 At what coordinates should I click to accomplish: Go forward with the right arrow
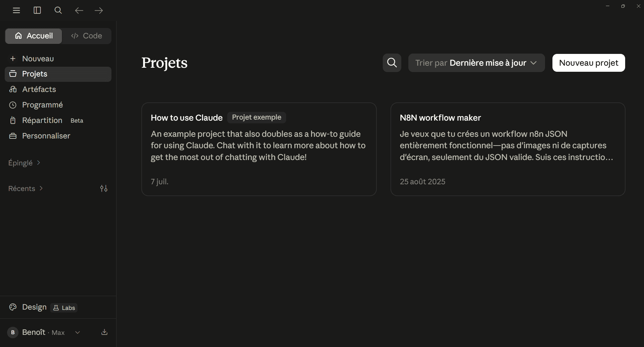[99, 10]
